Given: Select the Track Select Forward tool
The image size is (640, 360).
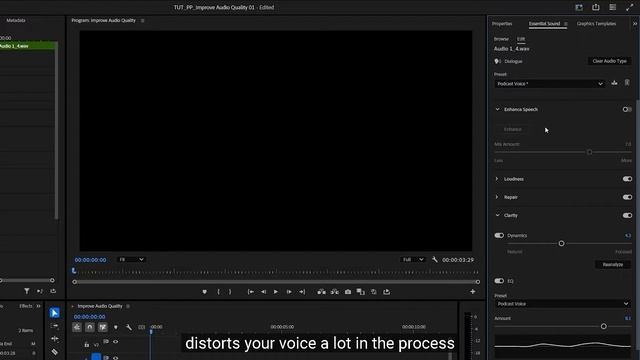Looking at the screenshot, I should 54,326.
